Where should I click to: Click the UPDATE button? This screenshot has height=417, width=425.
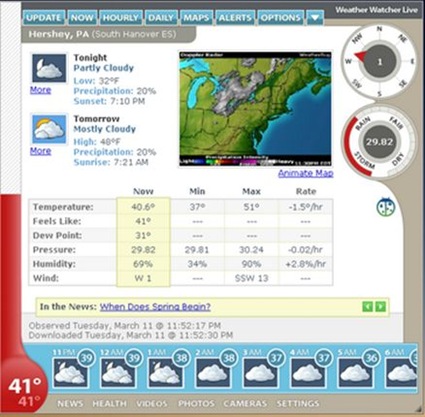(x=44, y=18)
